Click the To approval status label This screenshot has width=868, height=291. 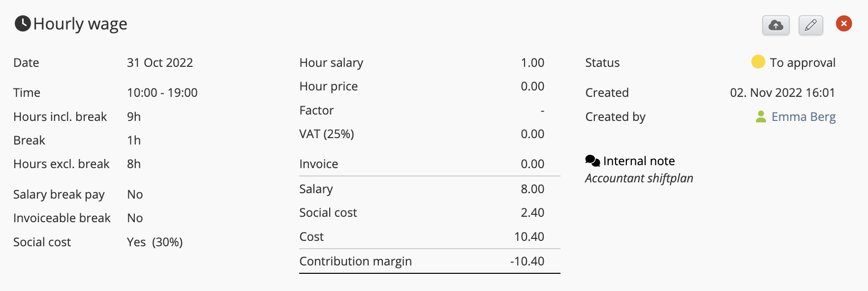point(802,63)
